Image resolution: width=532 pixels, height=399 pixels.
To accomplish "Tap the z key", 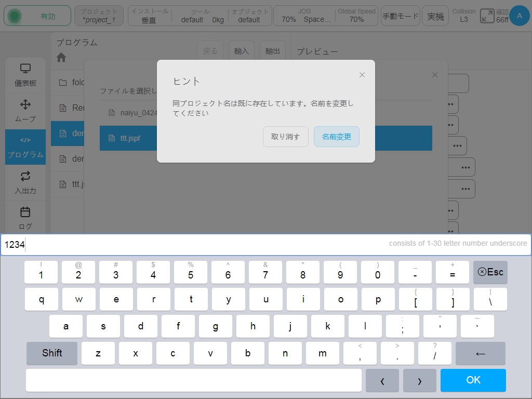I will click(98, 353).
